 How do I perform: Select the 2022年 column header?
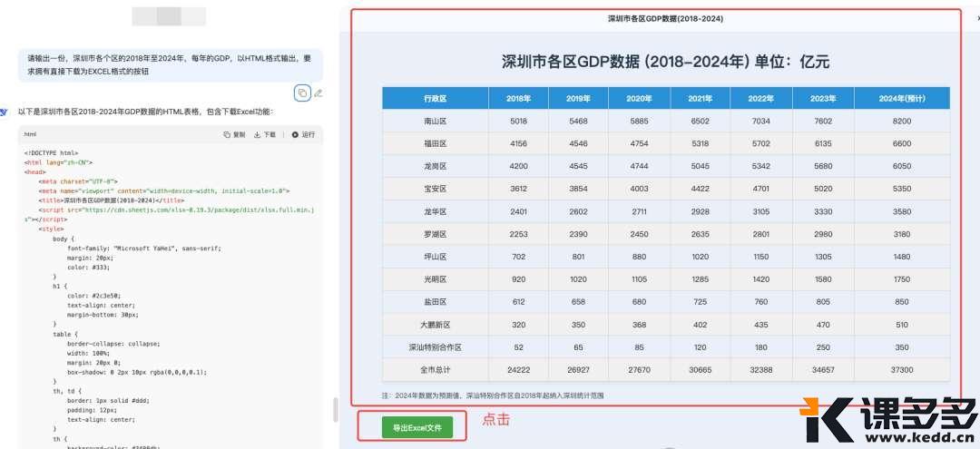point(760,99)
